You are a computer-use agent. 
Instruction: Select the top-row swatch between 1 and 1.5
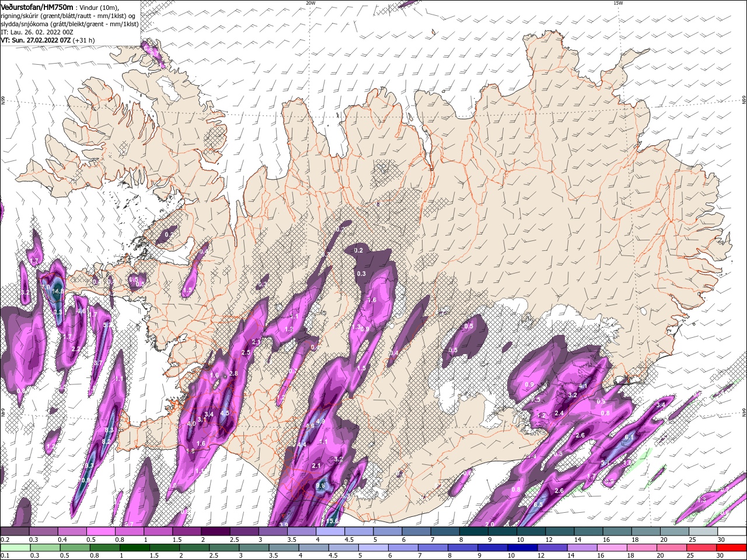pyautogui.click(x=158, y=531)
